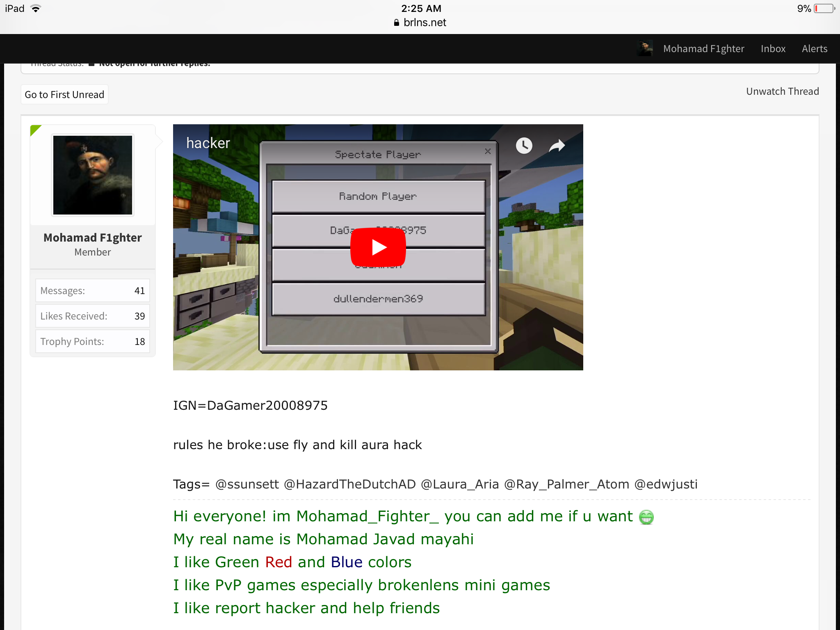Click the IGN=DaGamer20008975 text
The image size is (840, 630).
[x=250, y=406]
